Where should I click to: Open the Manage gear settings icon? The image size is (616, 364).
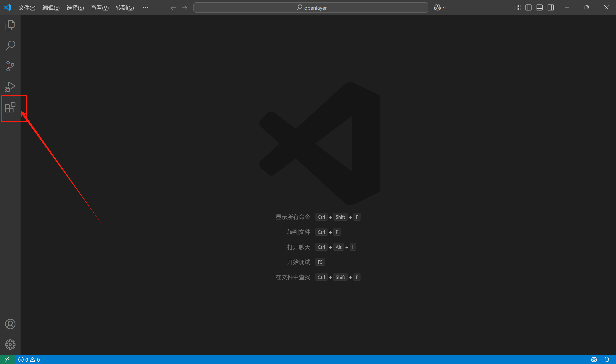point(10,344)
